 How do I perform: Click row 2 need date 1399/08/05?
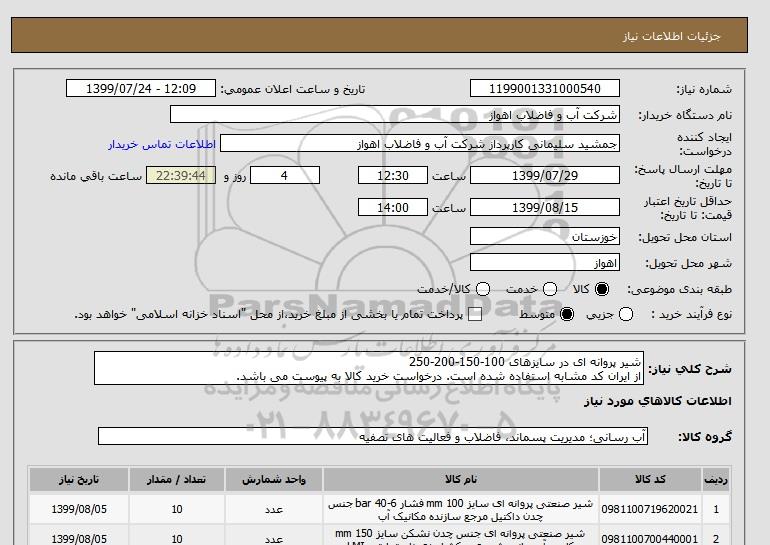79,539
